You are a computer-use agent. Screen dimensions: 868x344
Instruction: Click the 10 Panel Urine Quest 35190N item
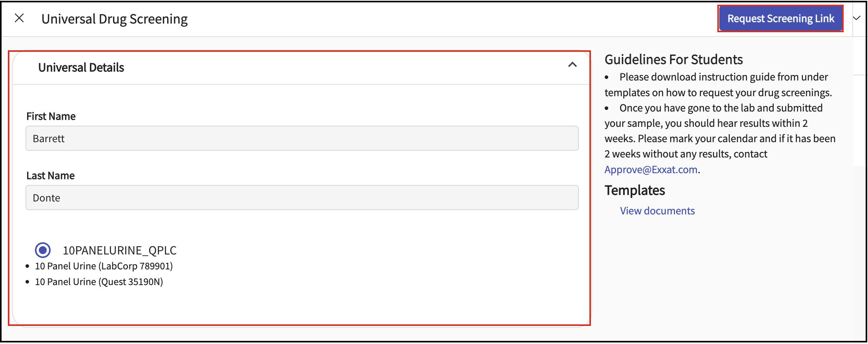coord(99,282)
